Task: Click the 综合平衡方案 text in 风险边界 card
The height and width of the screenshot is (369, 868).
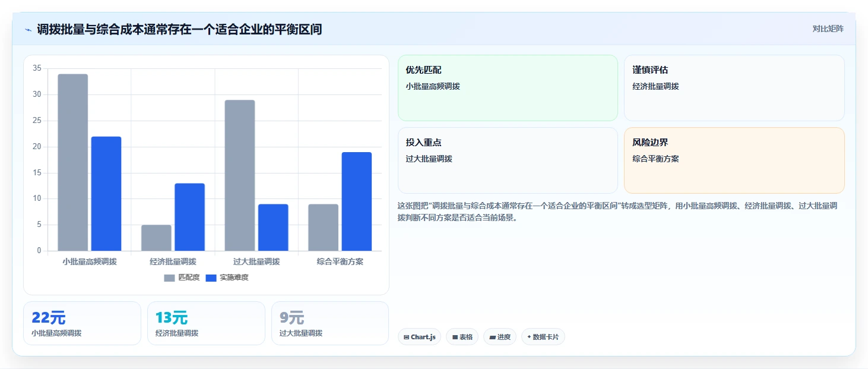Action: (x=655, y=159)
